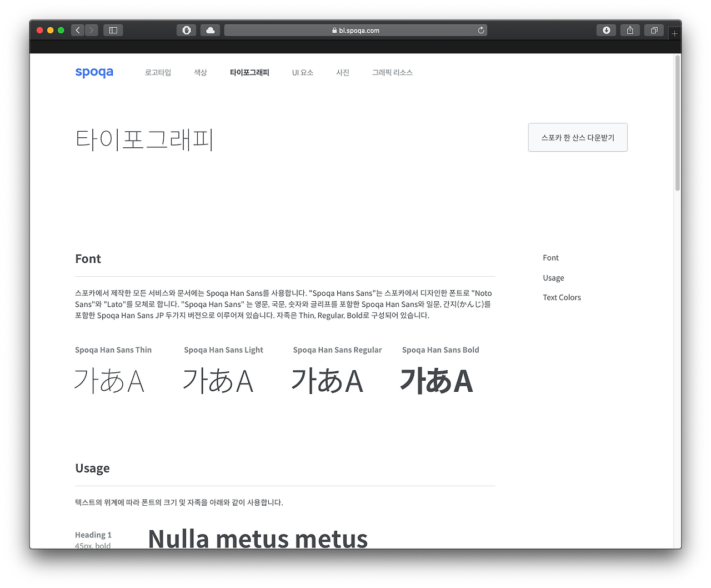
Task: Select Usage in the side navigation
Action: point(553,277)
